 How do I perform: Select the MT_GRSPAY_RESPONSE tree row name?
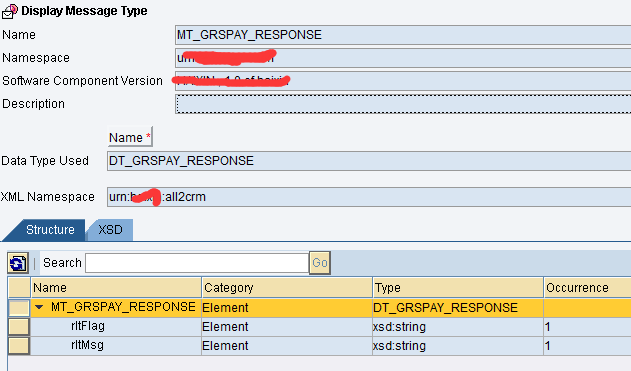tap(123, 307)
